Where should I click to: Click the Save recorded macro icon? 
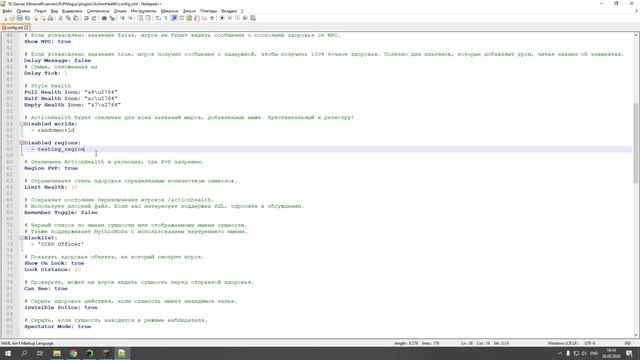click(253, 18)
